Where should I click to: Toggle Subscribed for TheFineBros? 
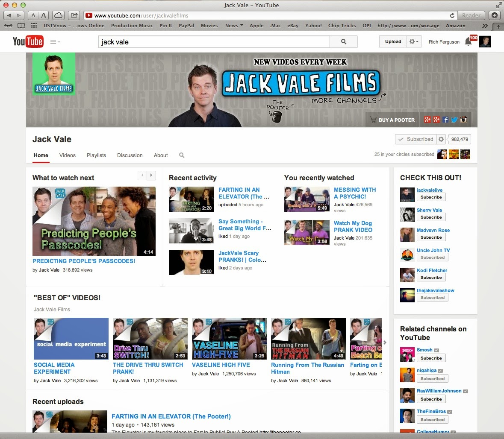(x=432, y=420)
